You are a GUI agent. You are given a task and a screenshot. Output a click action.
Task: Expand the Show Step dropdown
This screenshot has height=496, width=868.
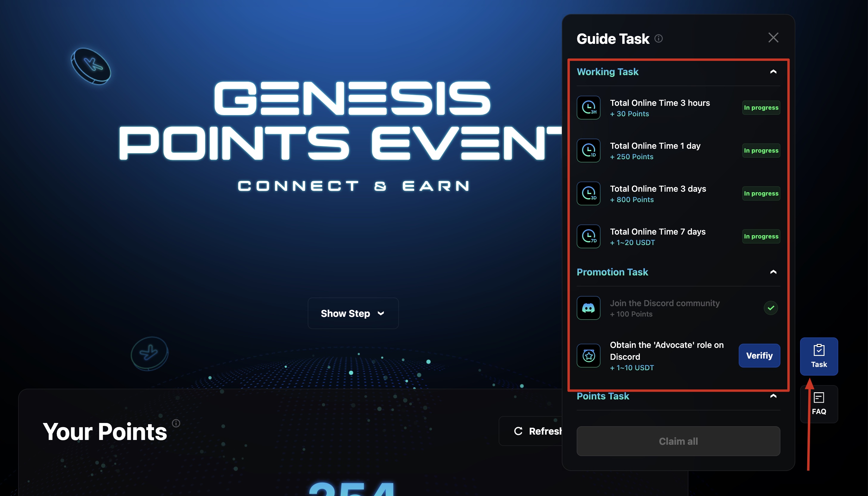(x=353, y=313)
